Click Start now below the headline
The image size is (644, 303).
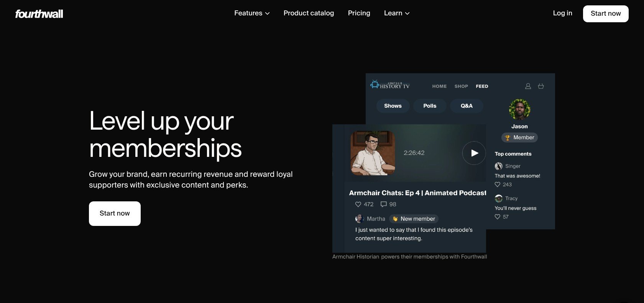pos(115,214)
